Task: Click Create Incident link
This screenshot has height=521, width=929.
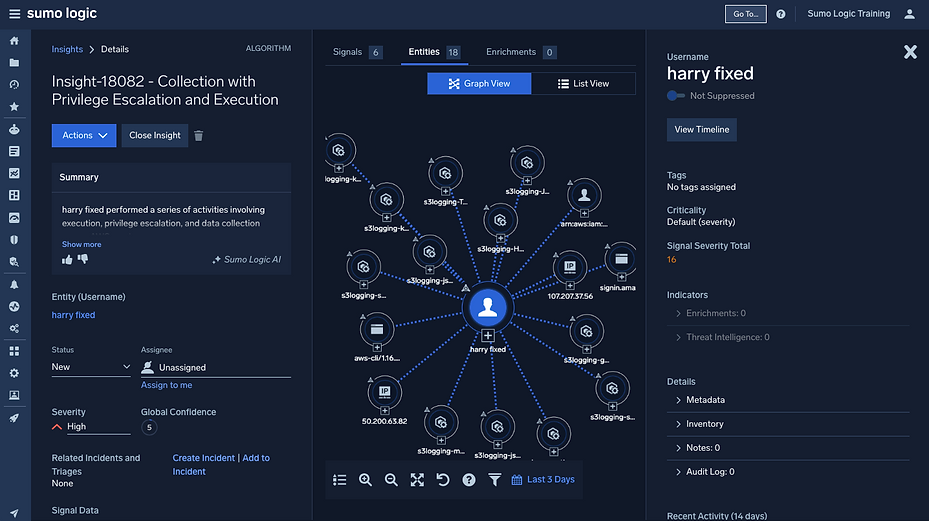Action: 203,458
